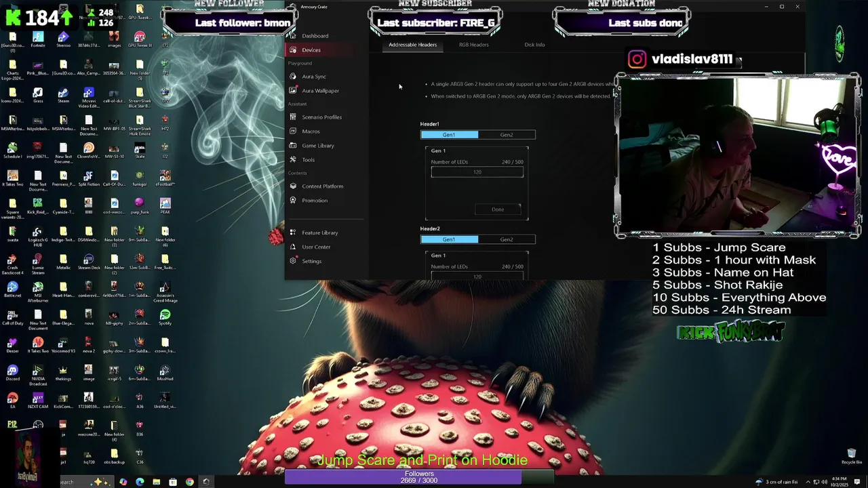868x488 pixels.
Task: Select EA desktop shortcut
Action: tap(12, 401)
